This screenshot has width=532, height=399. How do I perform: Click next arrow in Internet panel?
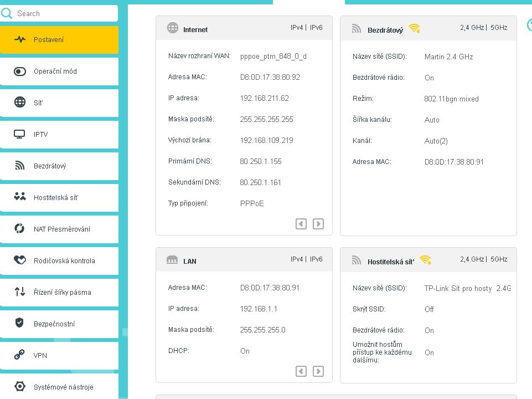click(318, 224)
